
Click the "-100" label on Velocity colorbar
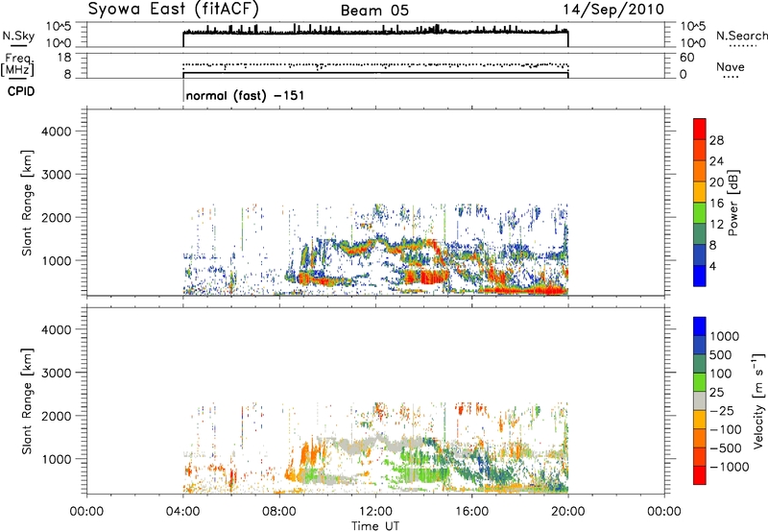(726, 429)
